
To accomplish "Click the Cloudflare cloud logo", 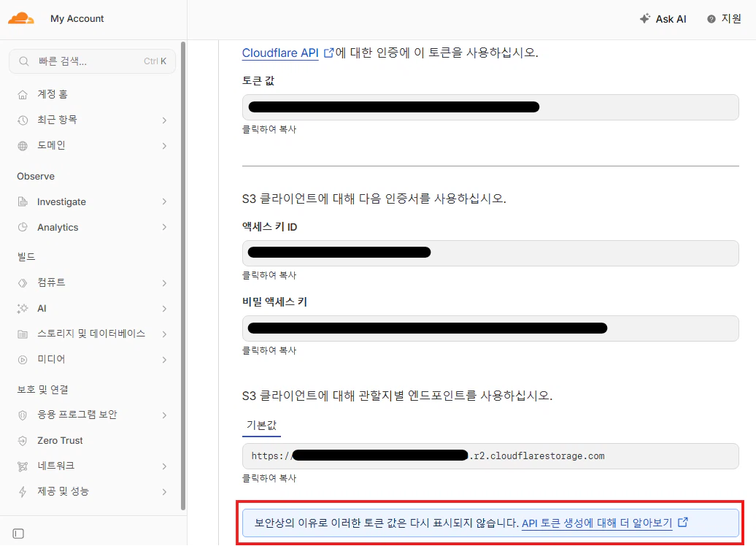I will click(x=20, y=19).
